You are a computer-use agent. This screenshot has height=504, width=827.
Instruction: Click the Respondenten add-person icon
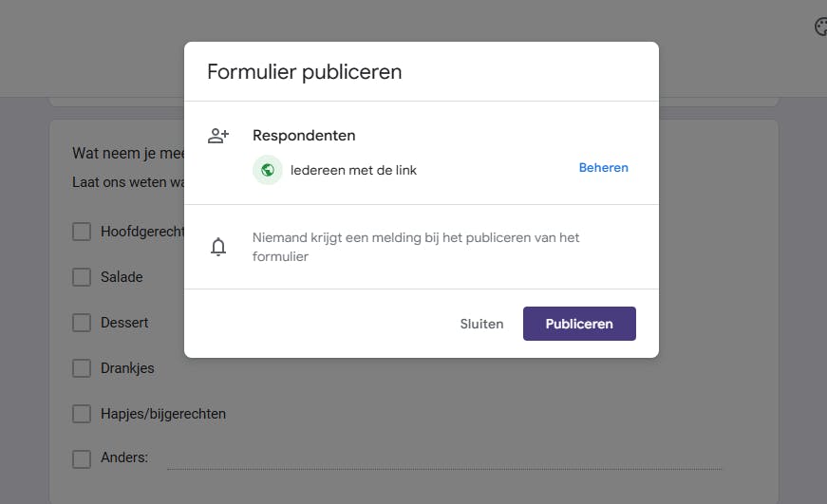click(x=218, y=136)
